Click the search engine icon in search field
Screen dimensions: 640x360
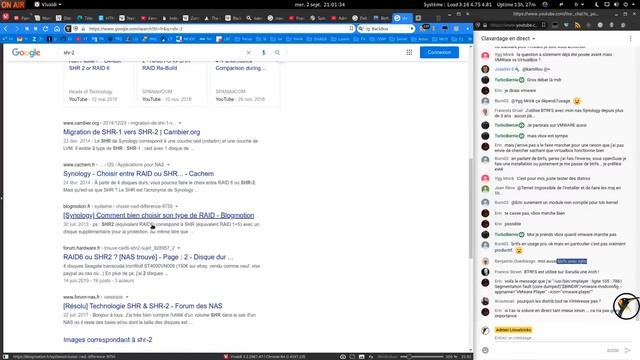point(361,29)
